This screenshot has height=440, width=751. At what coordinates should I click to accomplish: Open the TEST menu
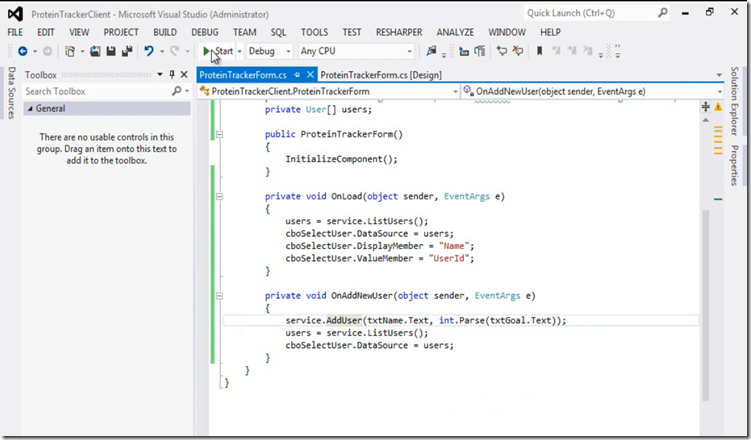352,32
